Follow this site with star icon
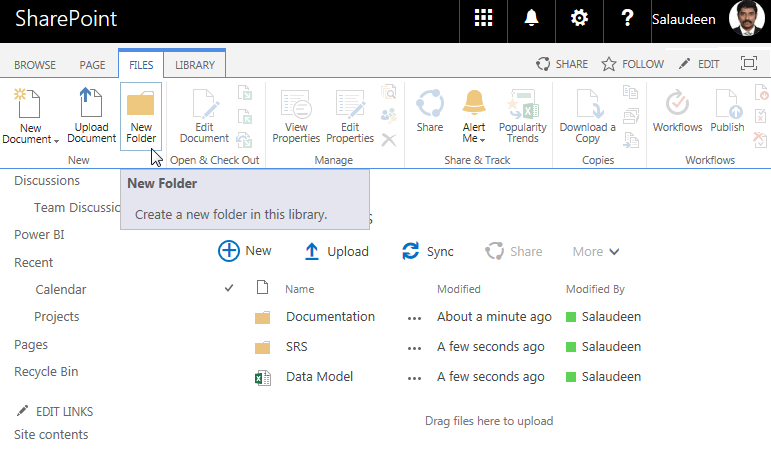Image resolution: width=771 pixels, height=455 pixels. (x=632, y=64)
